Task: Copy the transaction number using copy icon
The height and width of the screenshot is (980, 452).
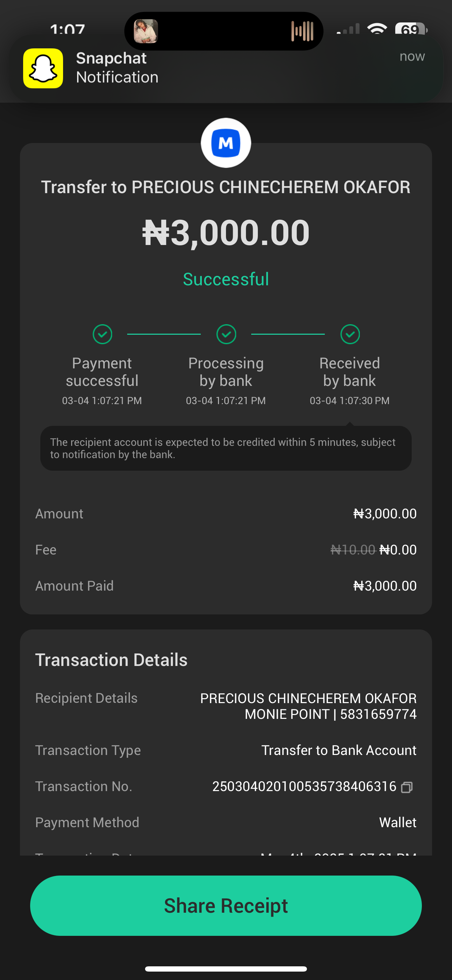Action: pos(407,787)
